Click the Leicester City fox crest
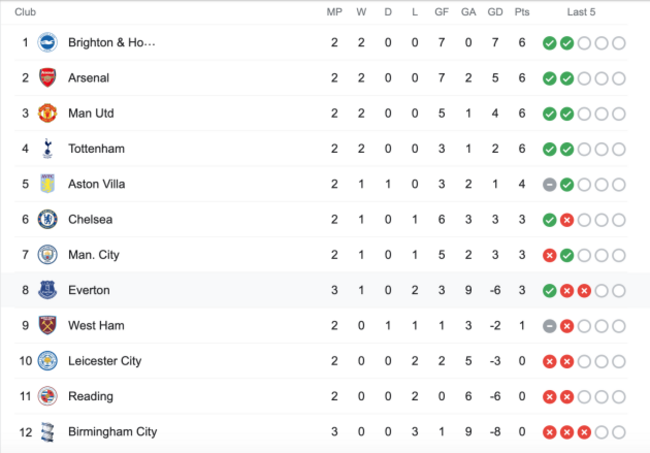Screen dimensions: 650x453 pyautogui.click(x=47, y=361)
